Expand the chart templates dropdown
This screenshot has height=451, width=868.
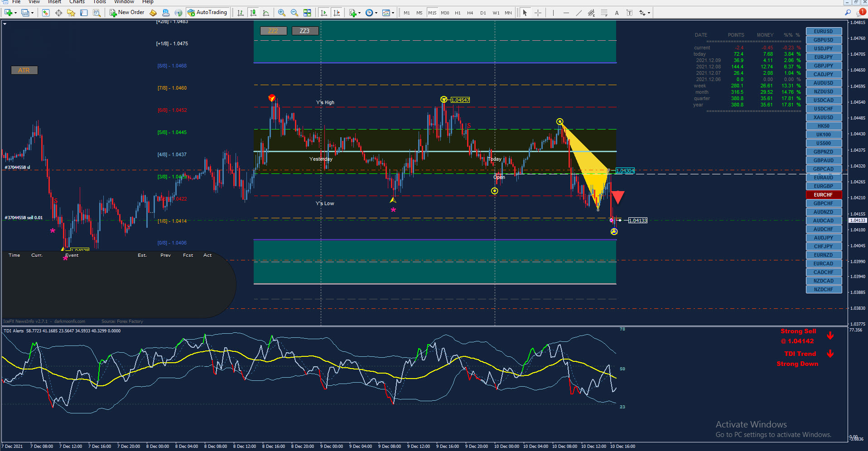pos(392,13)
